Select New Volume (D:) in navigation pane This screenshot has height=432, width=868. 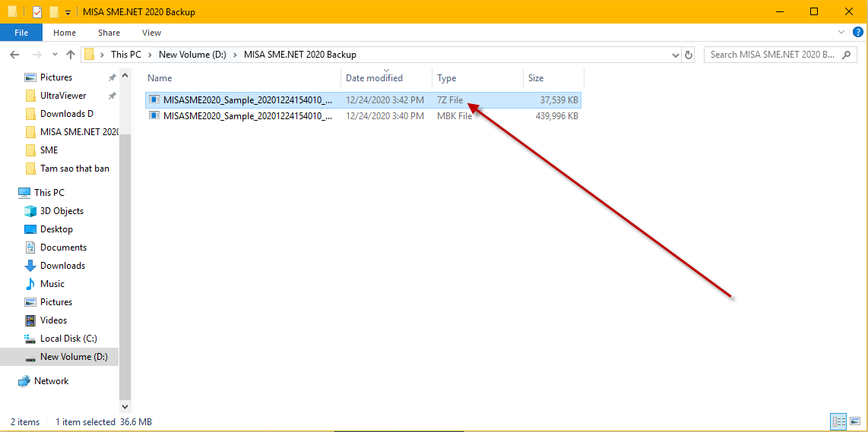[59, 358]
